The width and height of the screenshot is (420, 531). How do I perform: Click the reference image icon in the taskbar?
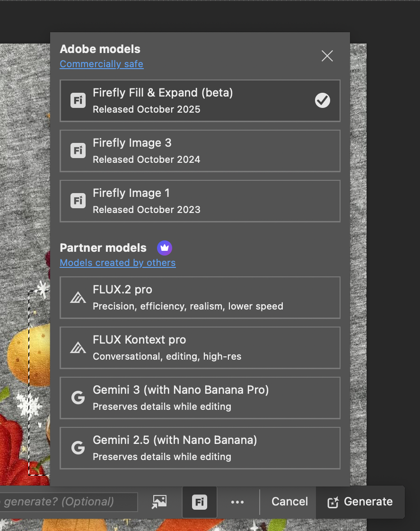click(159, 502)
